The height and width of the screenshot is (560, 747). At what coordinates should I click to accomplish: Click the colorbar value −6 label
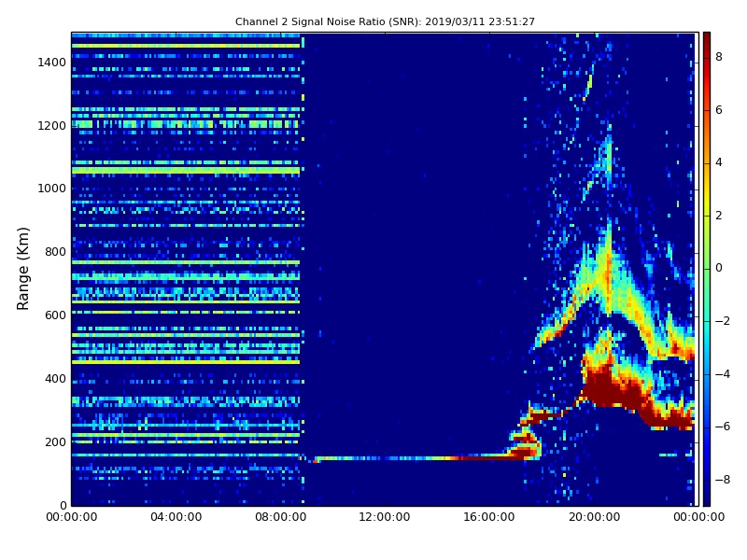tap(722, 427)
